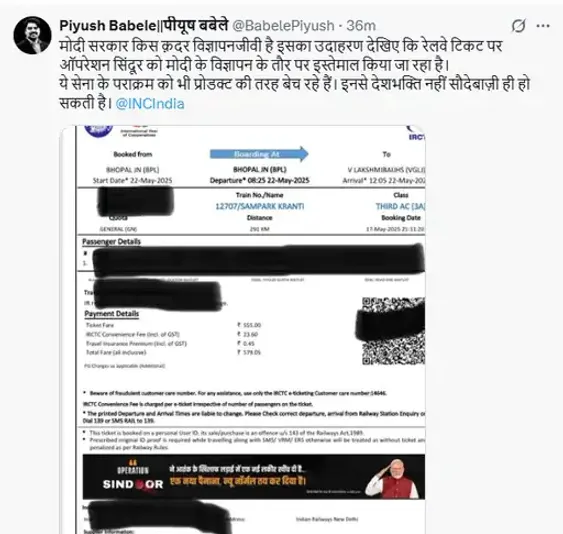Click the 12707/SAMPARK KRANTI train name
This screenshot has height=534, width=563.
pyautogui.click(x=259, y=206)
